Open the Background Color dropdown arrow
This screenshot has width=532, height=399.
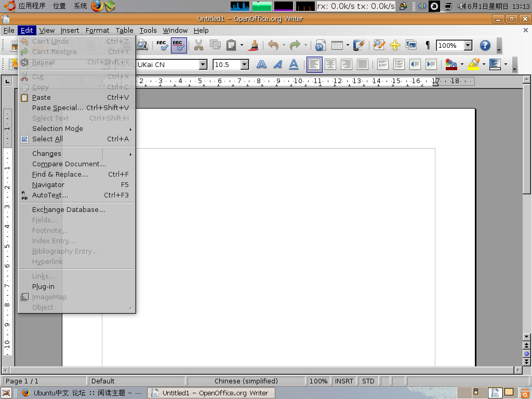coord(506,64)
